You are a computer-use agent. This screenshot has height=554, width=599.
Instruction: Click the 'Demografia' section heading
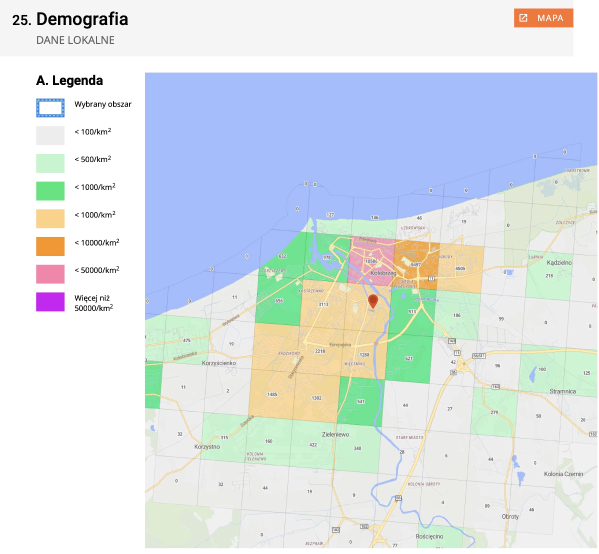pyautogui.click(x=82, y=19)
